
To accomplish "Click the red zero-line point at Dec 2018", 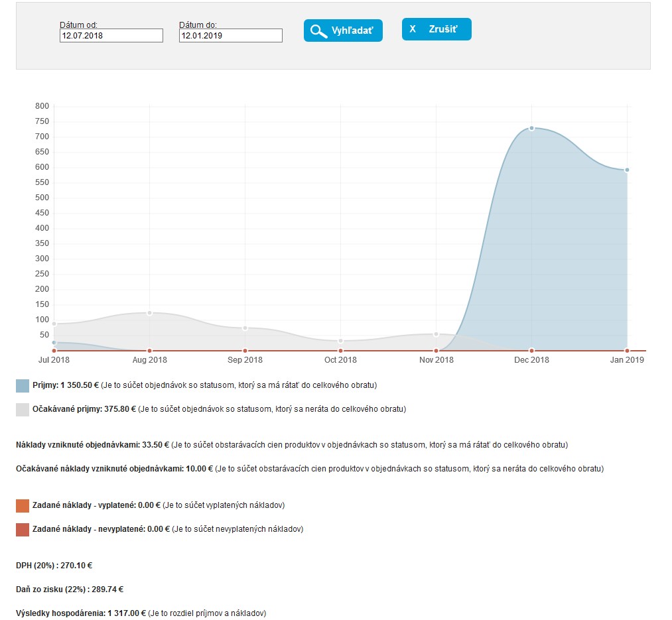I will (531, 350).
